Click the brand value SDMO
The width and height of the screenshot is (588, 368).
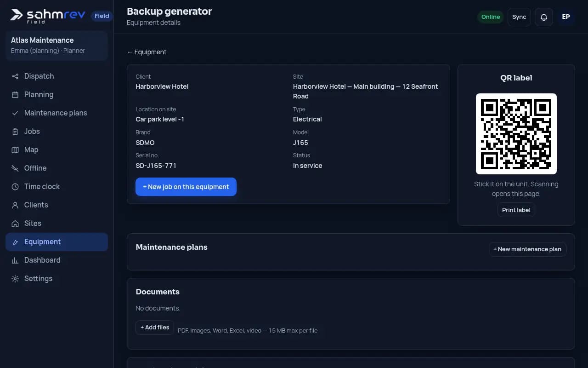(x=145, y=143)
